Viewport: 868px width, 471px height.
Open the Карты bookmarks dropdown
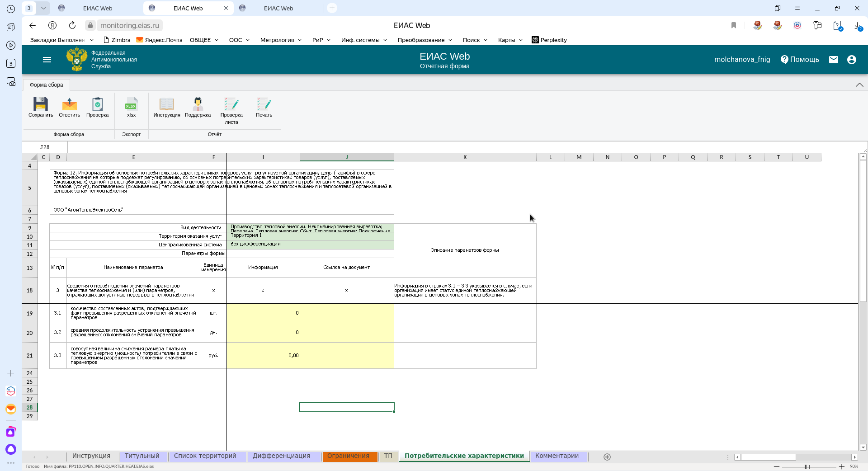[x=510, y=40]
